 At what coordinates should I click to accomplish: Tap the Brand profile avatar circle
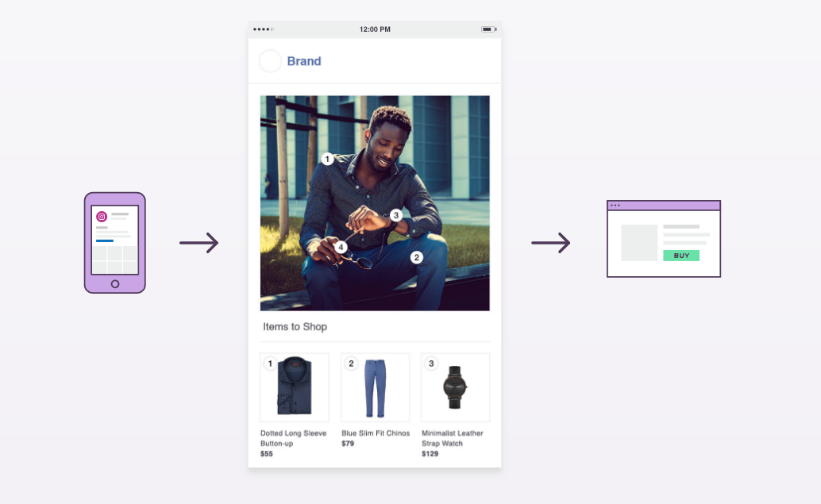coord(270,61)
